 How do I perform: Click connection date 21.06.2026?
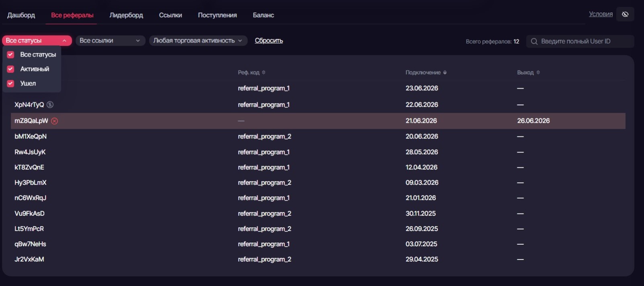421,121
